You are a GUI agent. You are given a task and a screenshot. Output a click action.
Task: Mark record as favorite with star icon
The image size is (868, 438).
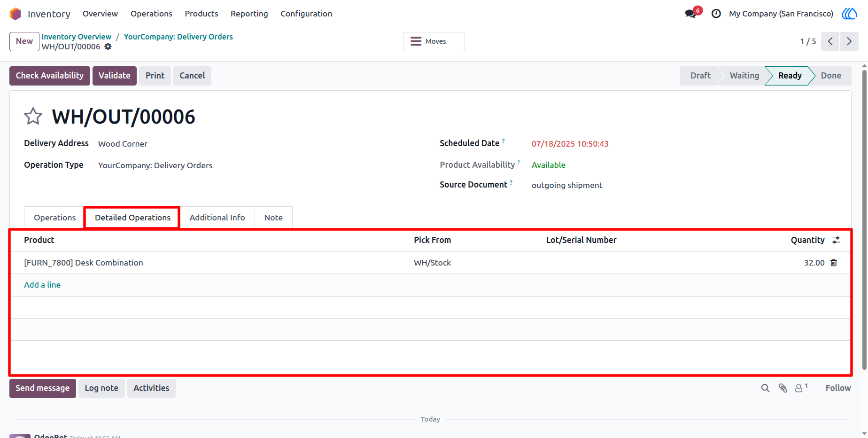[x=33, y=116]
